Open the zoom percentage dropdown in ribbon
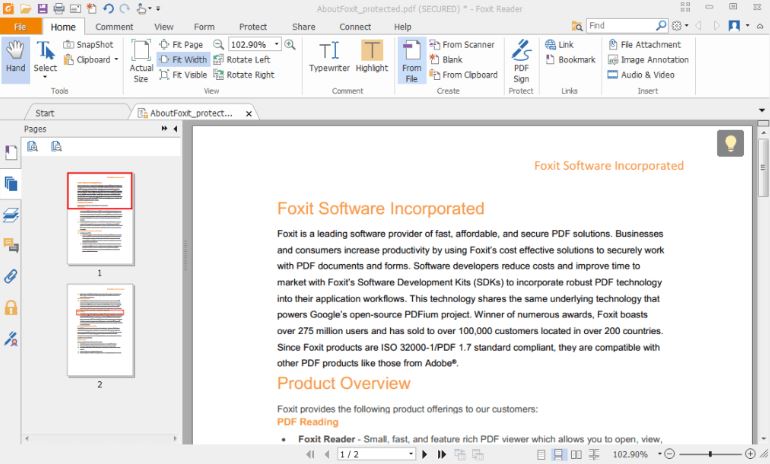This screenshot has width=770, height=464. pyautogui.click(x=276, y=45)
